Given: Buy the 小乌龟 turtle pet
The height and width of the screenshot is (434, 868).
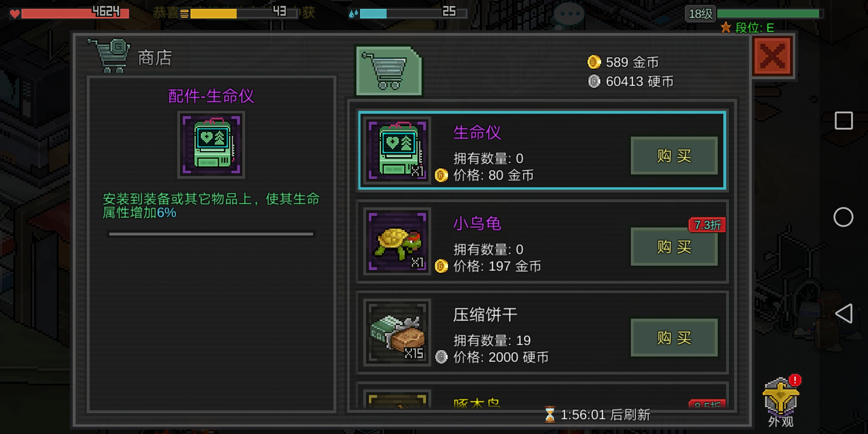Looking at the screenshot, I should (x=674, y=247).
